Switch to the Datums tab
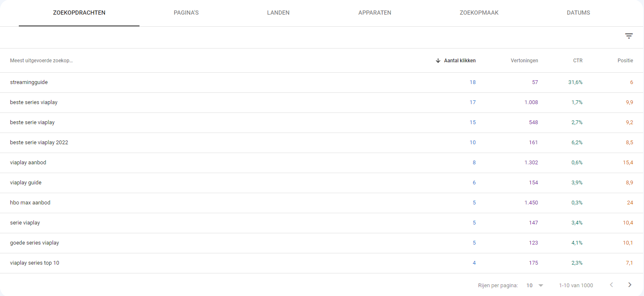Screen dimensions: 644x296 tap(578, 13)
